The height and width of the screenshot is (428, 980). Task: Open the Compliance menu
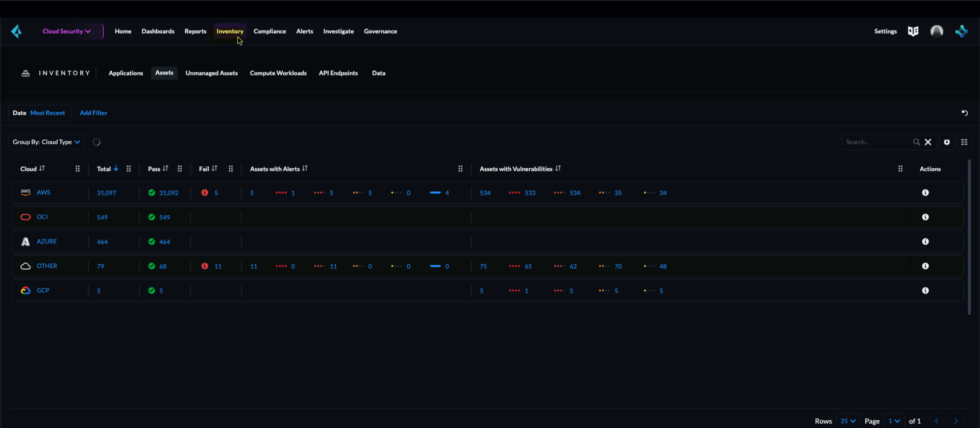click(x=269, y=31)
